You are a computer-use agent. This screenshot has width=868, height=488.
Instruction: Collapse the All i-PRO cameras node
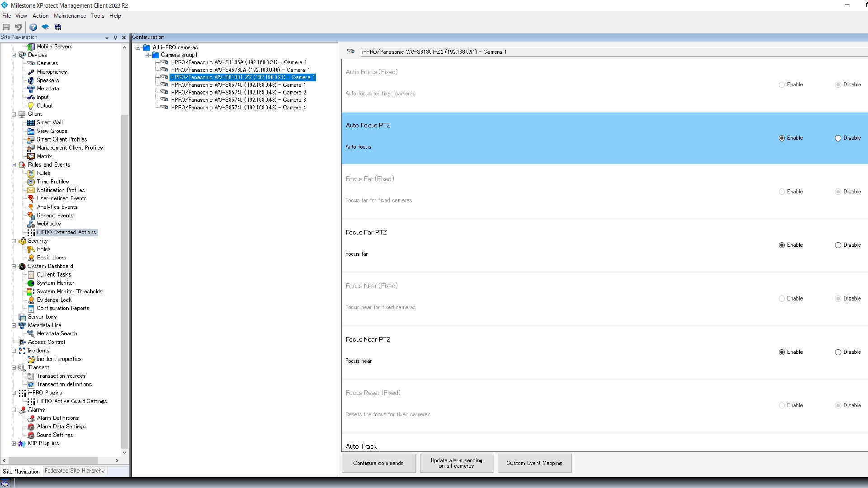[x=138, y=47]
